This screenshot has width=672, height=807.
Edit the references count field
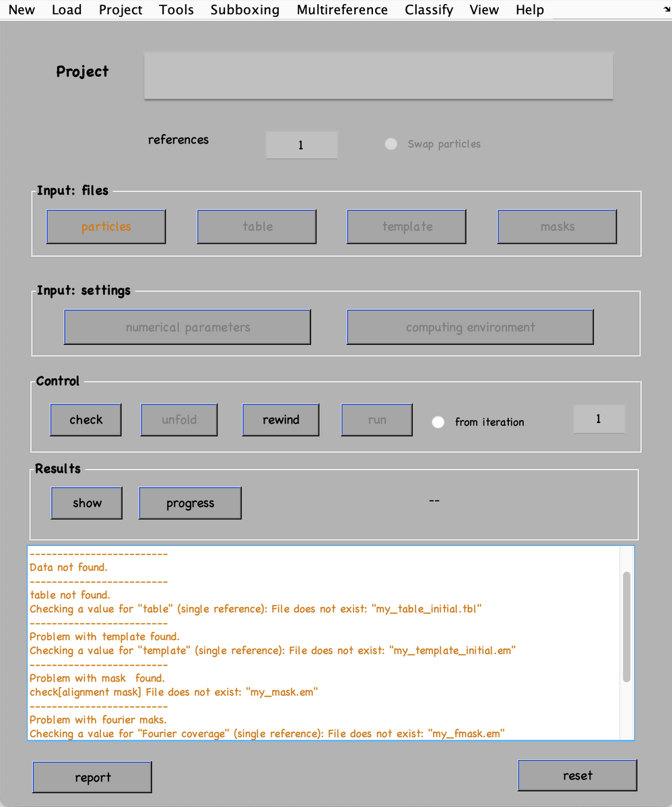coord(301,145)
